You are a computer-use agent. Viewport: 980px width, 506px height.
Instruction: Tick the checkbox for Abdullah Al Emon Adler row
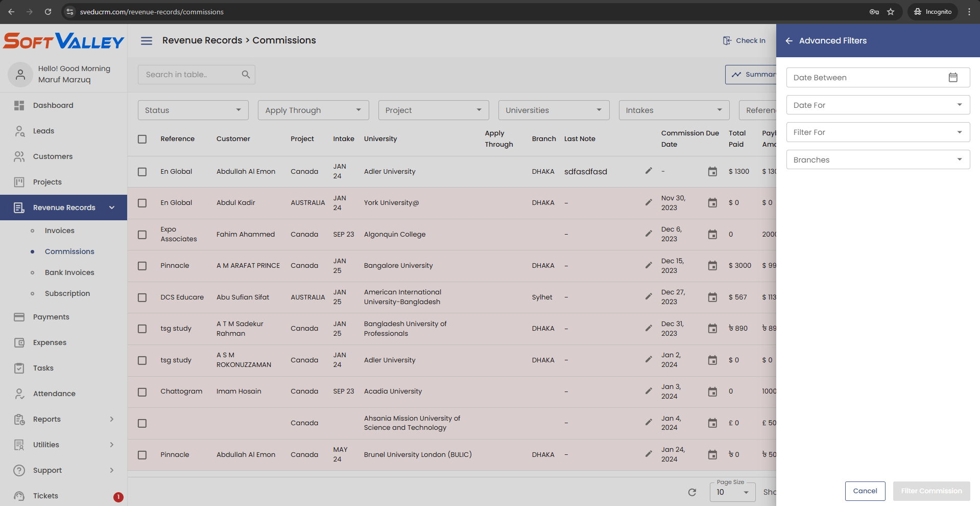click(x=142, y=172)
